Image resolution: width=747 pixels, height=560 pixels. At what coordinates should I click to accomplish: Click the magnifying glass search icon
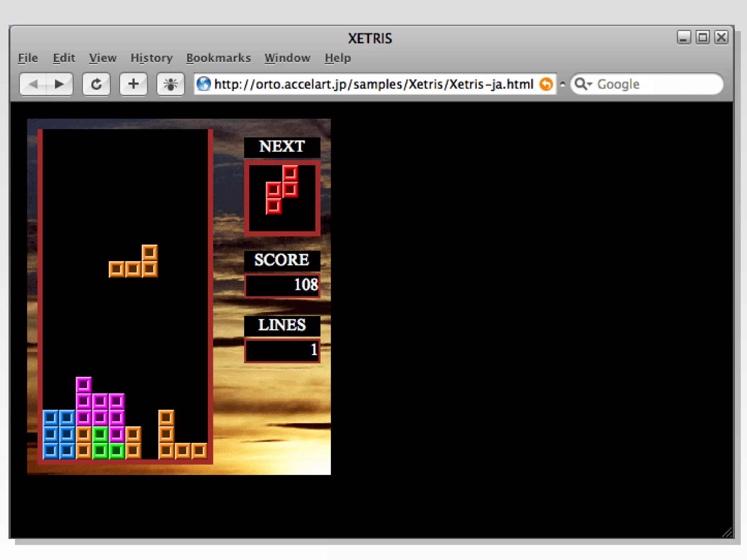coord(580,84)
